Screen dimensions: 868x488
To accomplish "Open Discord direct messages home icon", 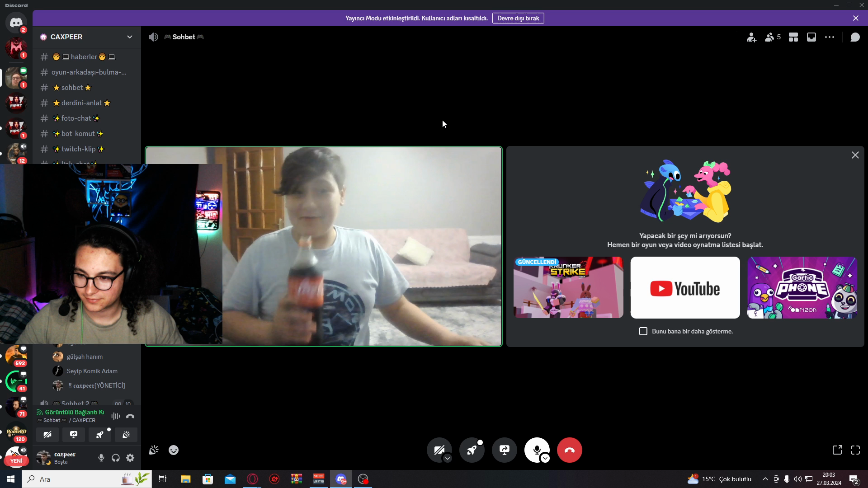I will pyautogui.click(x=16, y=23).
